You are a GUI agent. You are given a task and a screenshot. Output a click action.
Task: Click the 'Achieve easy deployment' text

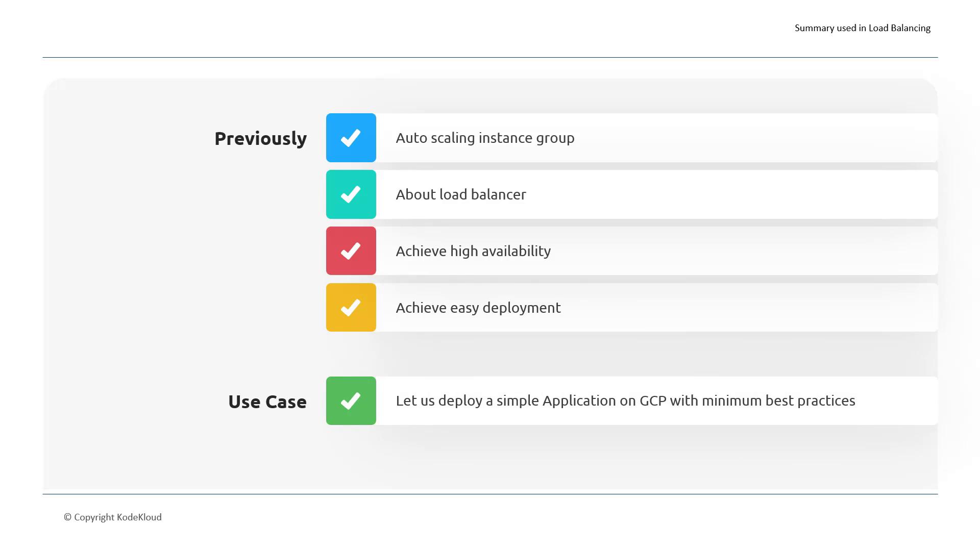coord(478,308)
